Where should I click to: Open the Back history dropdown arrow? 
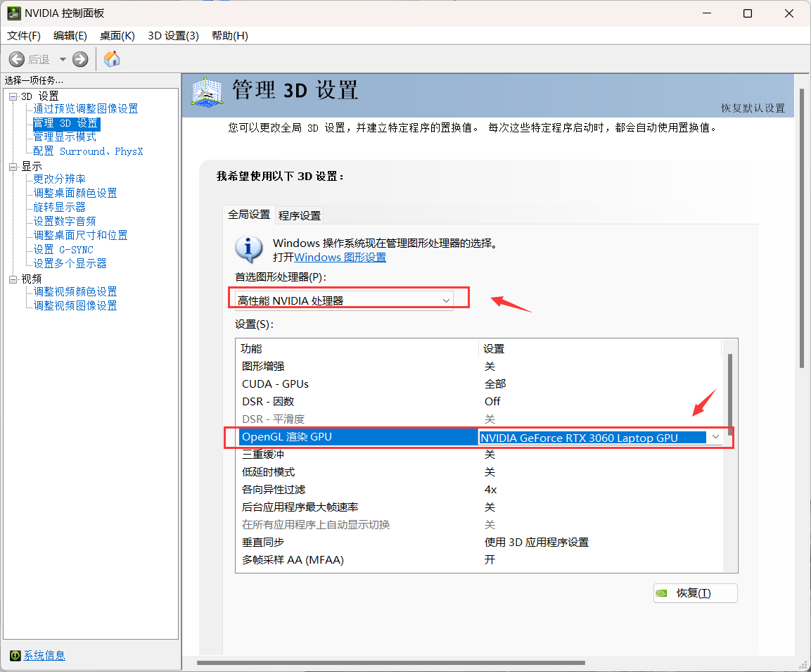coord(63,60)
